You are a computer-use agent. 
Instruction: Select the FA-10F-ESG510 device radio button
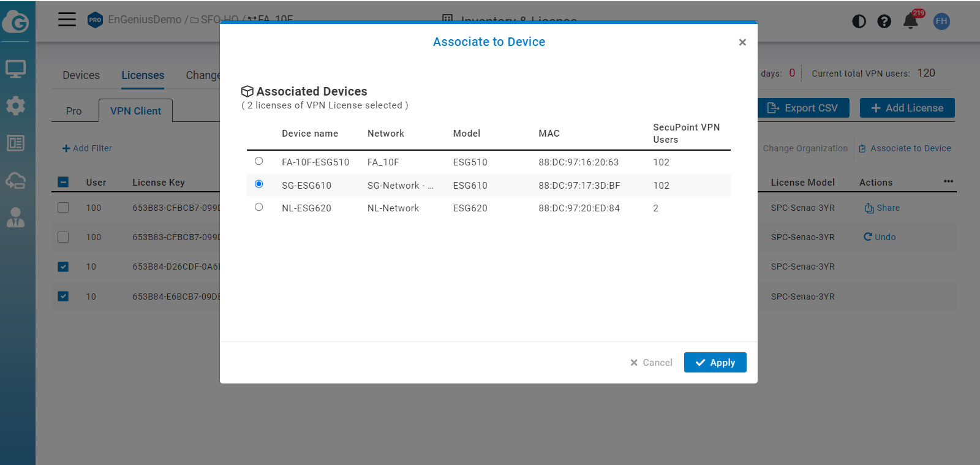point(259,161)
